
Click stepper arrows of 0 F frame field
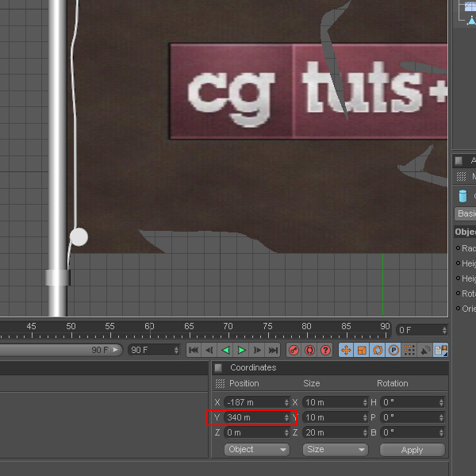[444, 330]
